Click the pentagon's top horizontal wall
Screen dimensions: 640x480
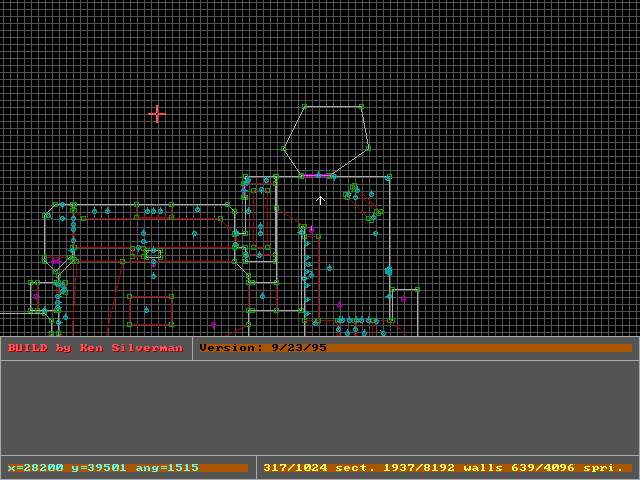point(333,107)
